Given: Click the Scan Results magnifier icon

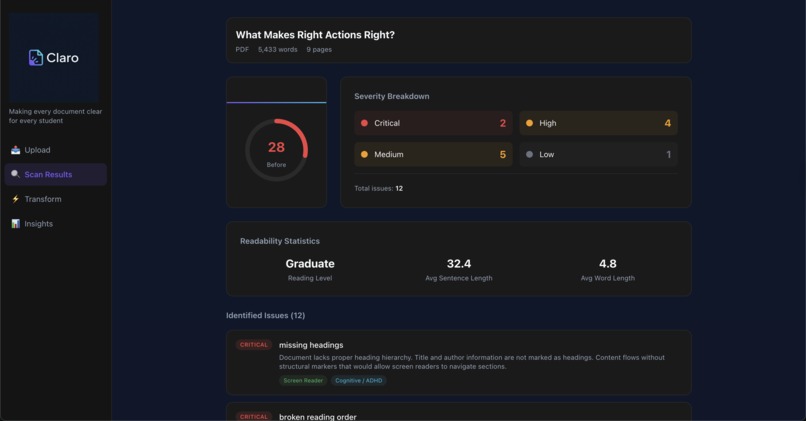Looking at the screenshot, I should point(15,174).
